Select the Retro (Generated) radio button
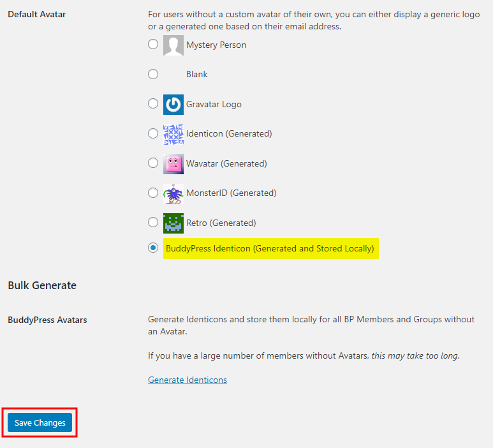The height and width of the screenshot is (448, 493). click(x=153, y=222)
